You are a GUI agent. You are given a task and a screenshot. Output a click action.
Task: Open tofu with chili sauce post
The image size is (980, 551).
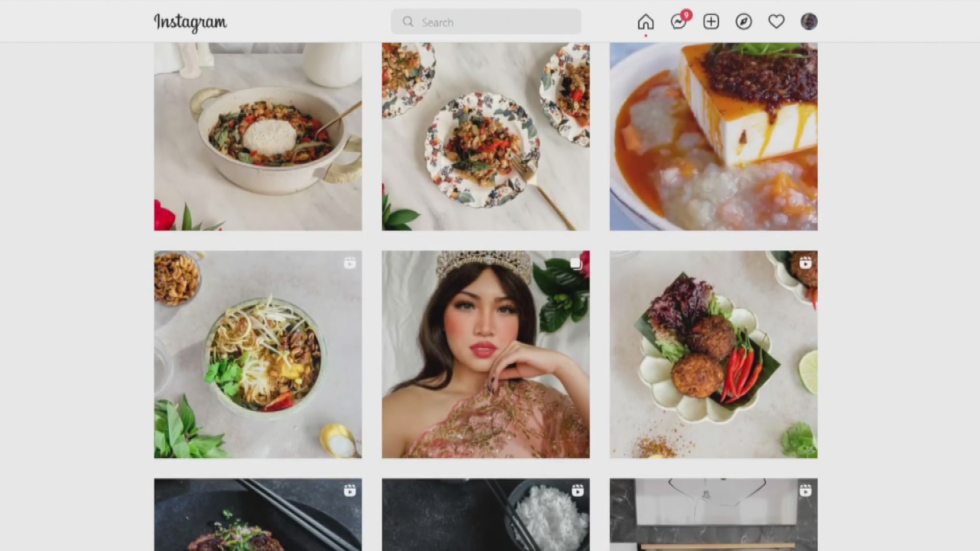(x=714, y=137)
